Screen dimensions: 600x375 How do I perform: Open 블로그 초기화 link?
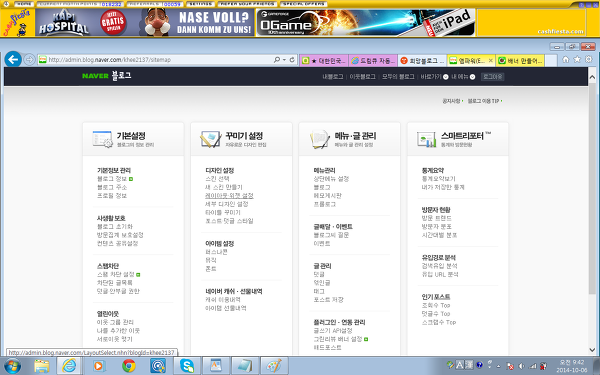(x=115, y=227)
